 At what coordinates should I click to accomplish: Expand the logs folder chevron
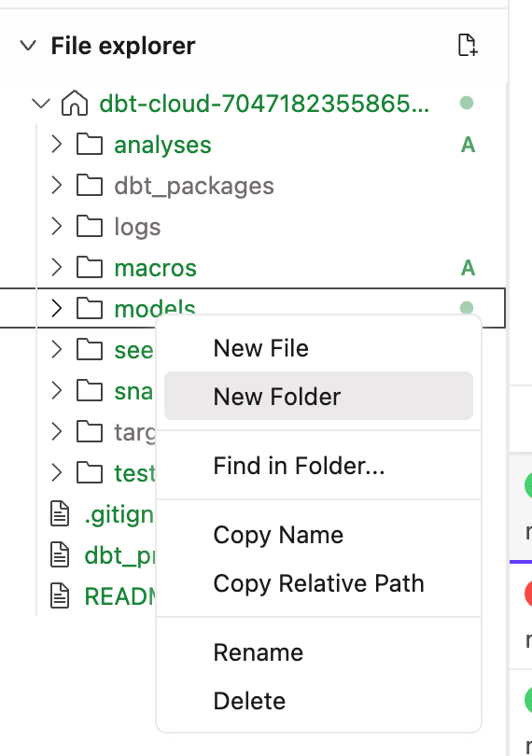coord(56,227)
